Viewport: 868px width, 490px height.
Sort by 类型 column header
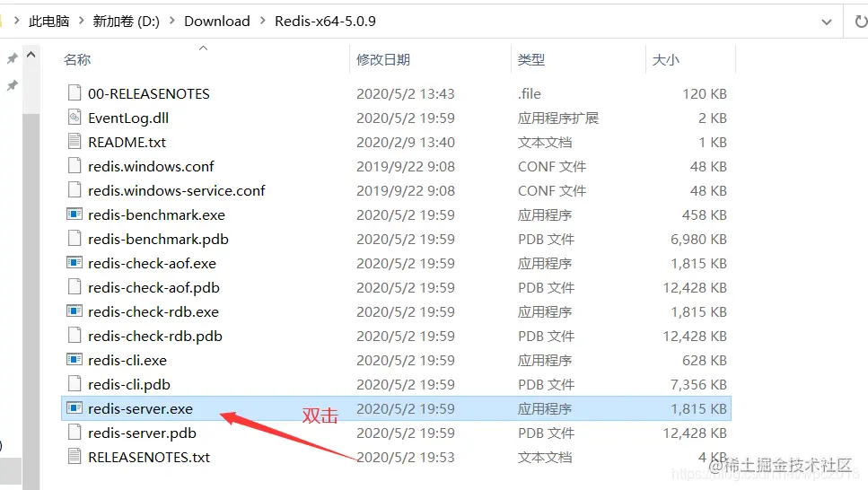530,59
